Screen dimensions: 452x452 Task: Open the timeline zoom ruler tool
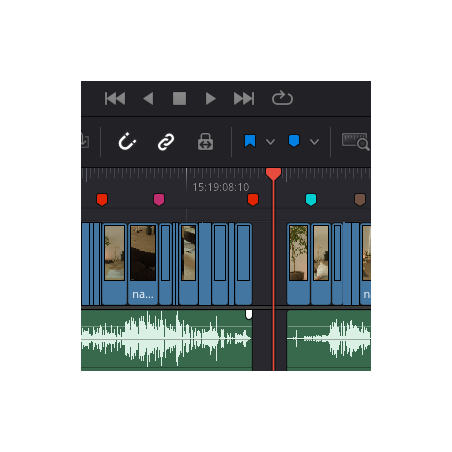356,142
